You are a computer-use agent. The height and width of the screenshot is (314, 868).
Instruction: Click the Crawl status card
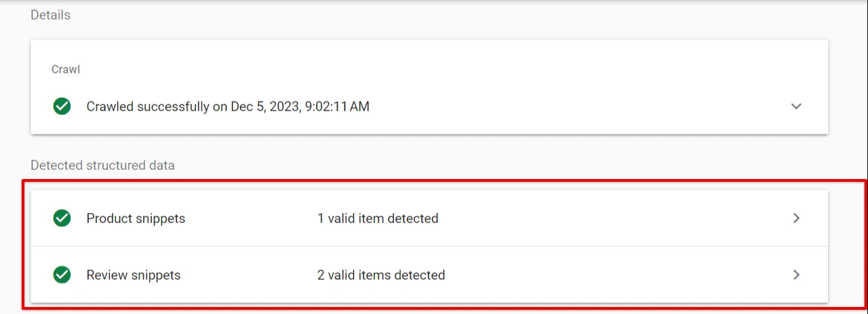[x=429, y=87]
